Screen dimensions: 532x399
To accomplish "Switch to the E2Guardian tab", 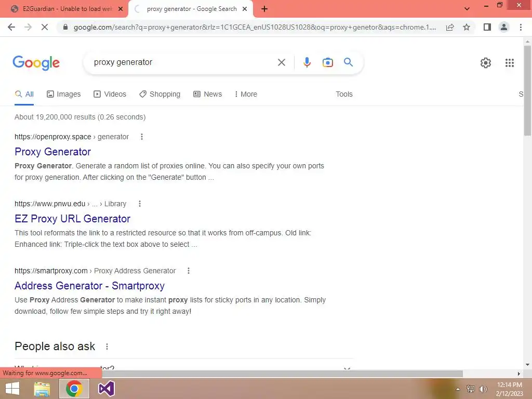I will (x=64, y=9).
